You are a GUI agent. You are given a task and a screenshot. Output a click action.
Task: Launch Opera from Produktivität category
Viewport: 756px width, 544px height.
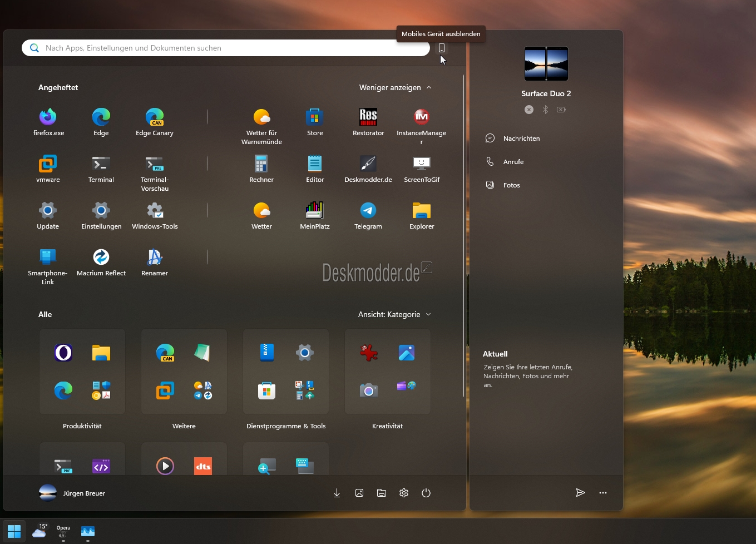coord(63,353)
